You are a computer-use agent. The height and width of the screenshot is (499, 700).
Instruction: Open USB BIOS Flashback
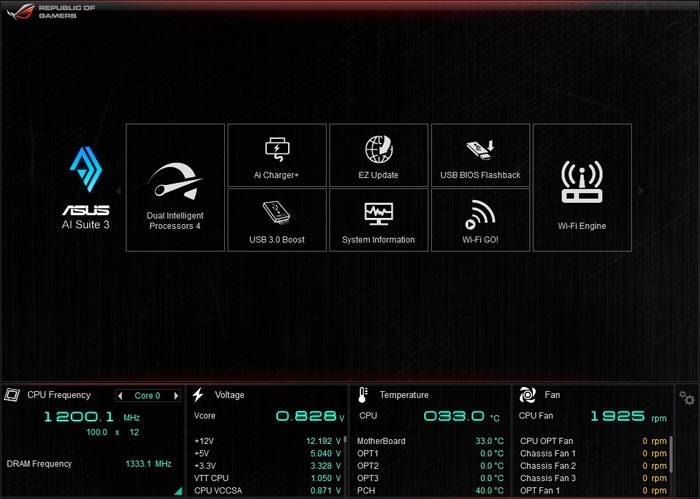480,155
